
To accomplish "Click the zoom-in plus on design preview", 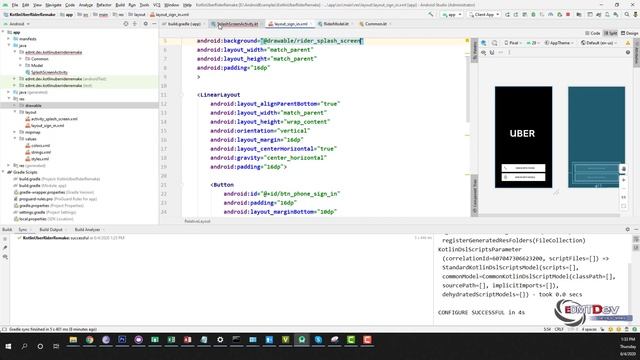I will coord(623,180).
